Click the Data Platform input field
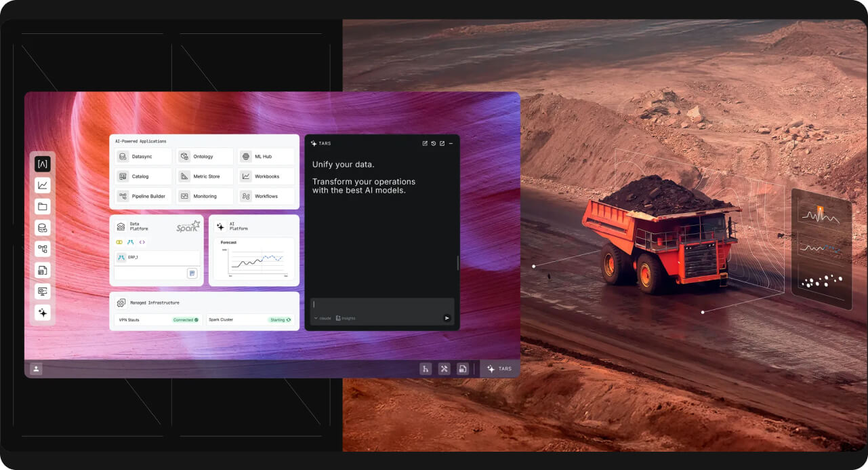 coord(157,273)
